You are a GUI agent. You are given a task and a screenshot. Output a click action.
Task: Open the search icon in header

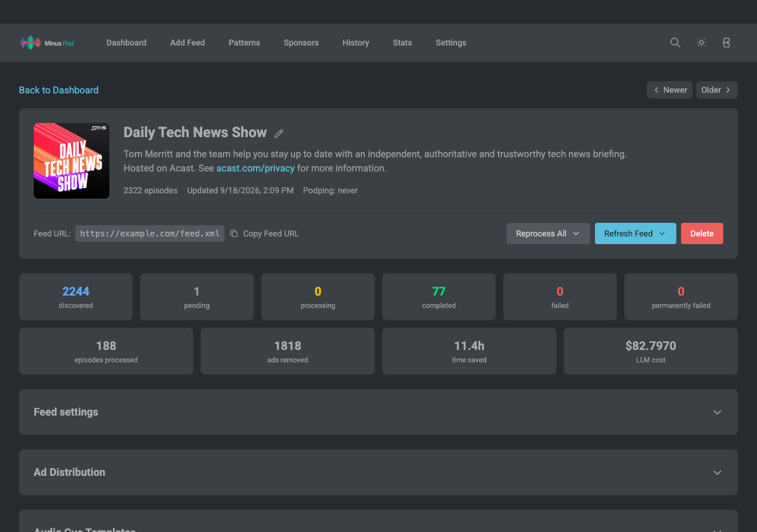click(x=675, y=43)
